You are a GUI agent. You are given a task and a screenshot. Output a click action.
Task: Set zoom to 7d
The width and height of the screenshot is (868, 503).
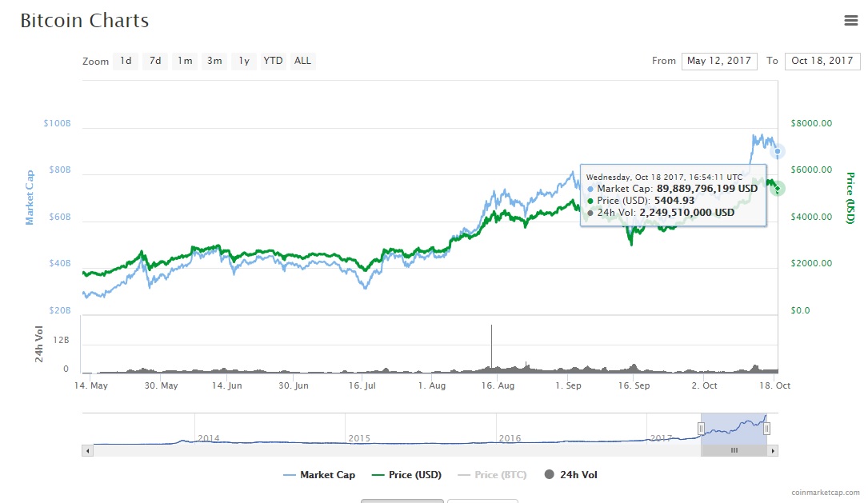[155, 61]
